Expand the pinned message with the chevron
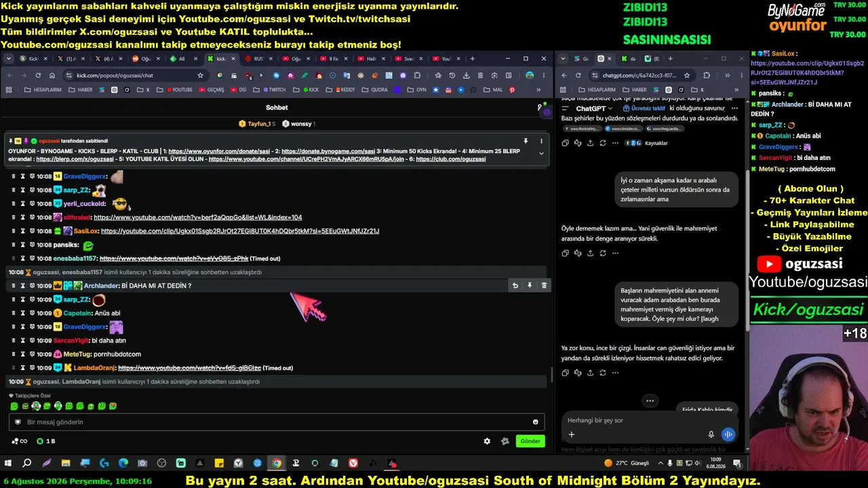This screenshot has height=488, width=868. [x=541, y=154]
